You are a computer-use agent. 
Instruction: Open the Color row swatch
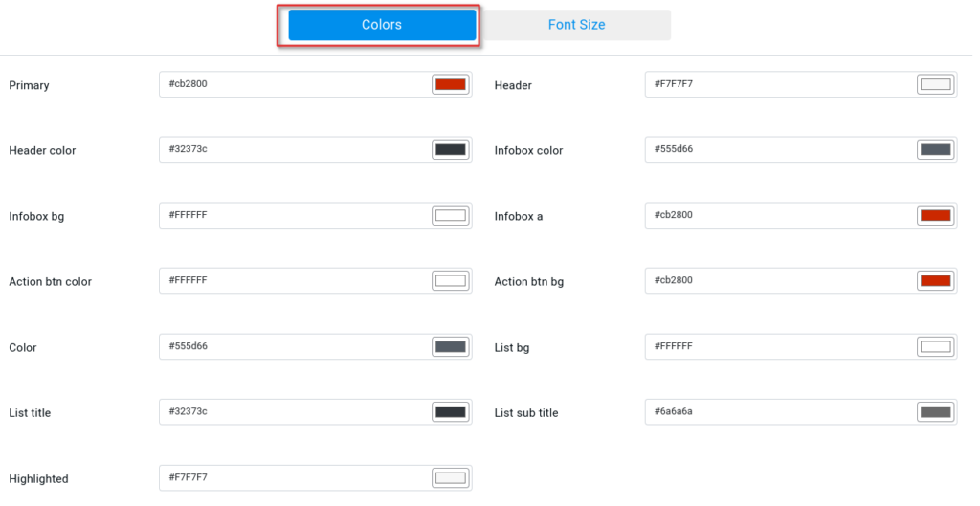[450, 346]
